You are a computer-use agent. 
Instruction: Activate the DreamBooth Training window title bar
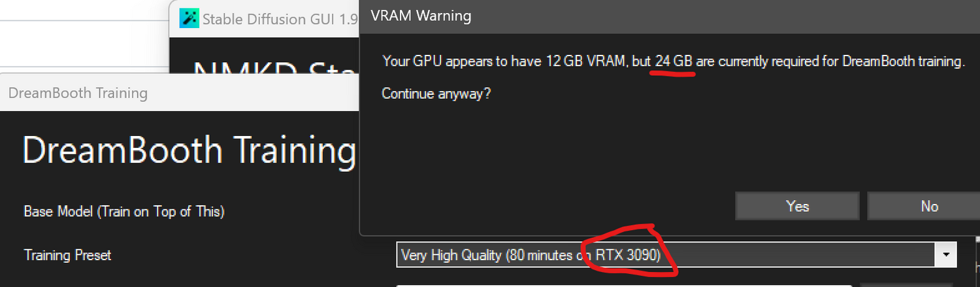(x=180, y=92)
